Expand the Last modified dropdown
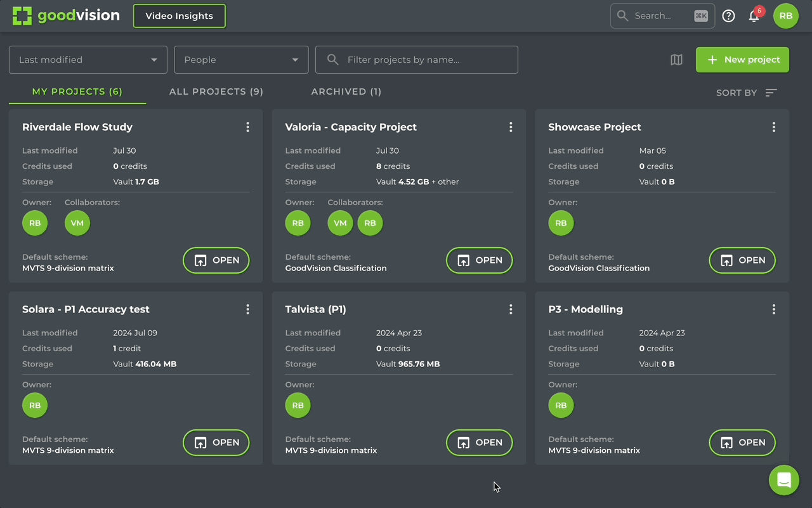 [x=88, y=60]
